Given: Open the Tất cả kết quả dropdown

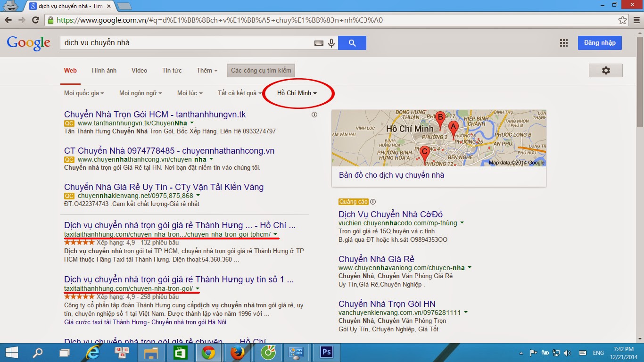Looking at the screenshot, I should click(240, 93).
